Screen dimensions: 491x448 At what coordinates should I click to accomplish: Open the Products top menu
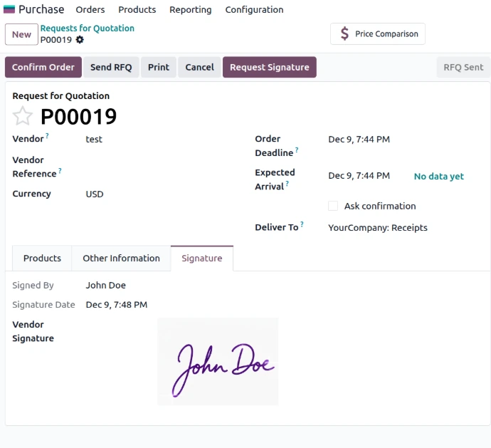click(137, 10)
